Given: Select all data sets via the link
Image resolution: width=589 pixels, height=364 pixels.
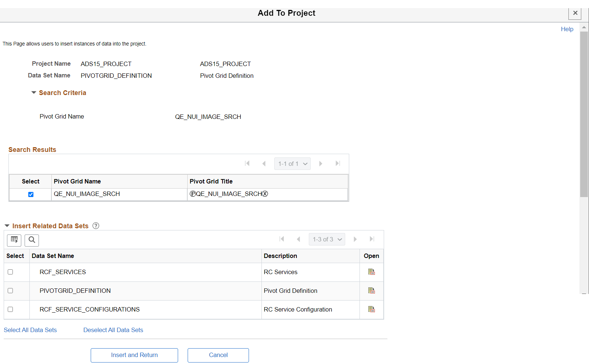Looking at the screenshot, I should pos(30,330).
